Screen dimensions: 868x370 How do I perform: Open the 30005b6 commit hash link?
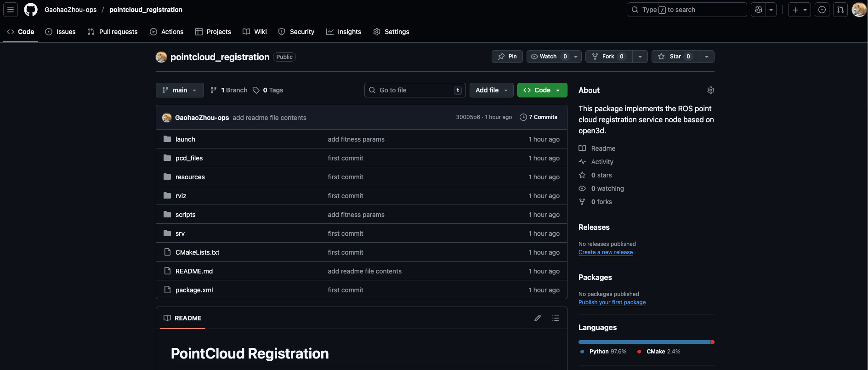tap(468, 117)
